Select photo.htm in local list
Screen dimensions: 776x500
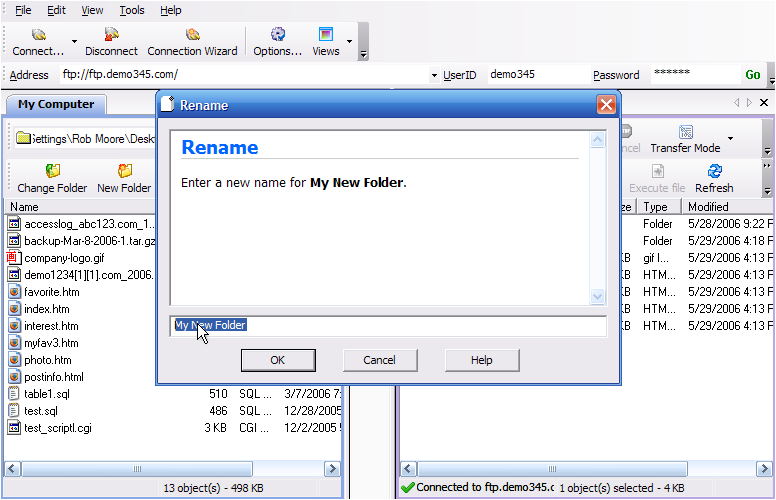pyautogui.click(x=48, y=360)
